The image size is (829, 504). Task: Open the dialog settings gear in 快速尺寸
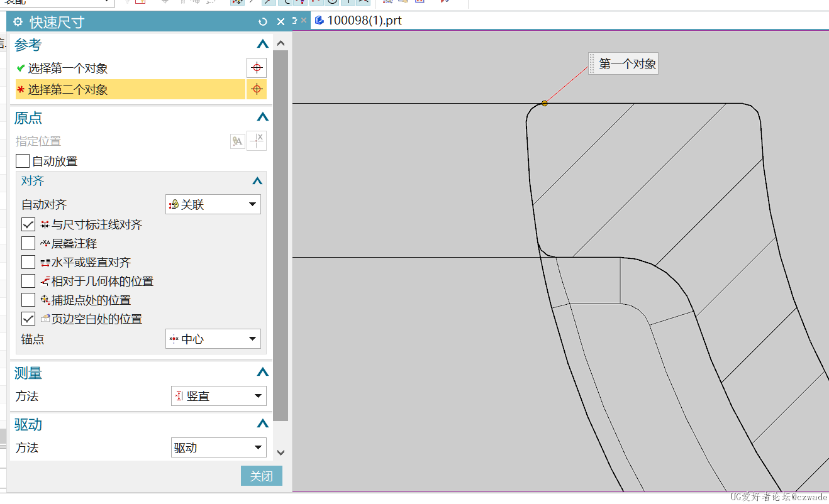18,22
